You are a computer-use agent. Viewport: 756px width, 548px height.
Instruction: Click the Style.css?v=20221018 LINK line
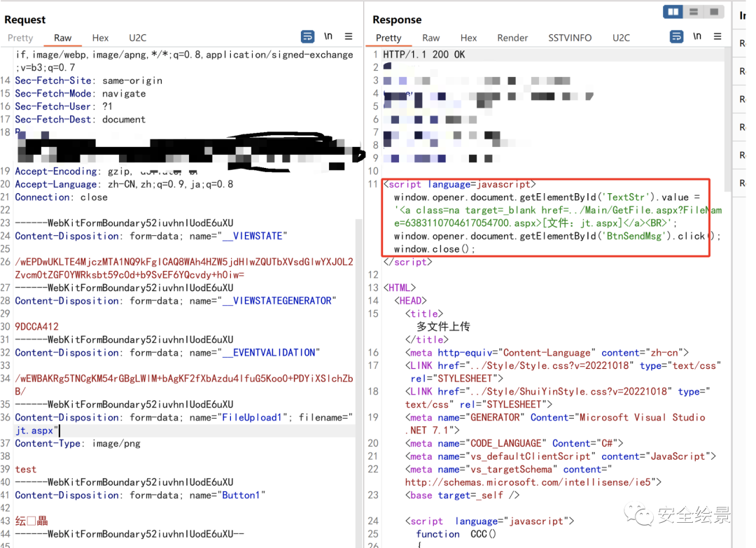coord(563,366)
